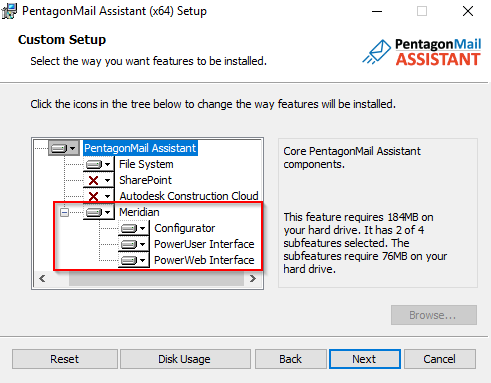Go Back to the previous setup page

pos(291,359)
